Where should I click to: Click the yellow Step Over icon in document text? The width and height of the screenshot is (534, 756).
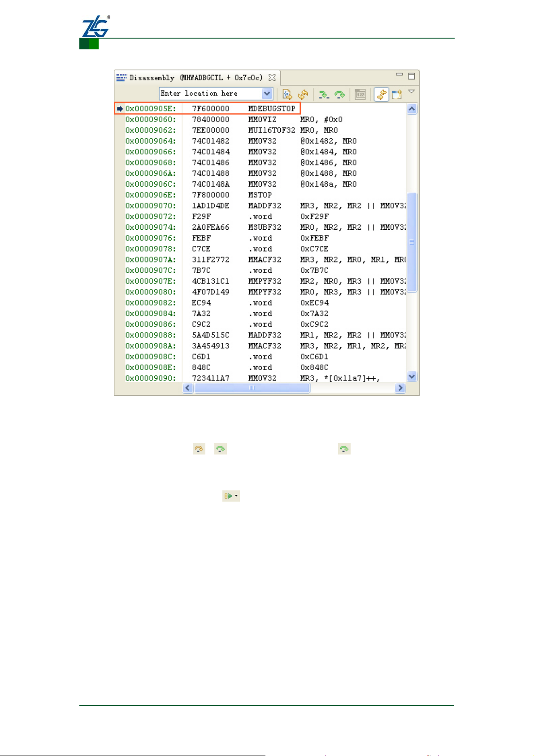pos(199,449)
